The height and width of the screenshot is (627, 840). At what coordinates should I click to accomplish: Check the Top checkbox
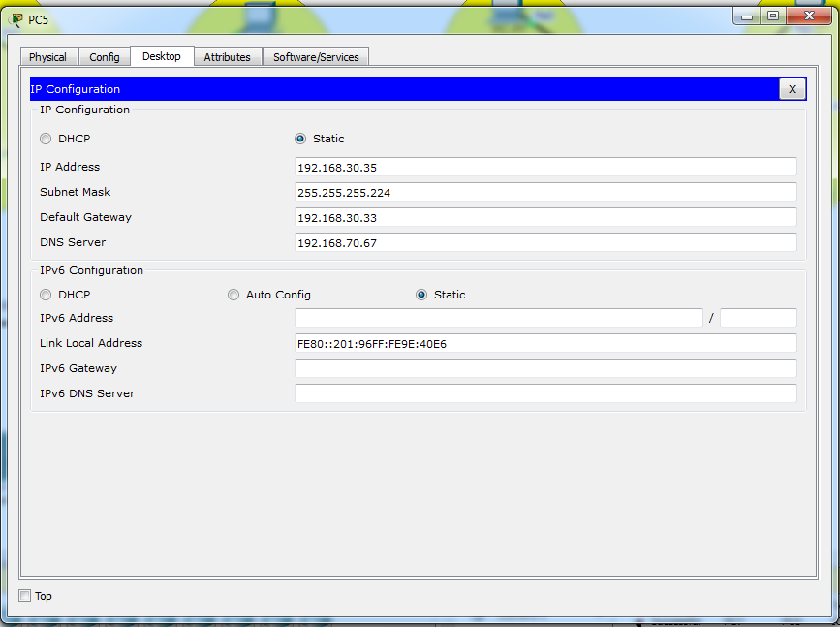click(x=23, y=596)
